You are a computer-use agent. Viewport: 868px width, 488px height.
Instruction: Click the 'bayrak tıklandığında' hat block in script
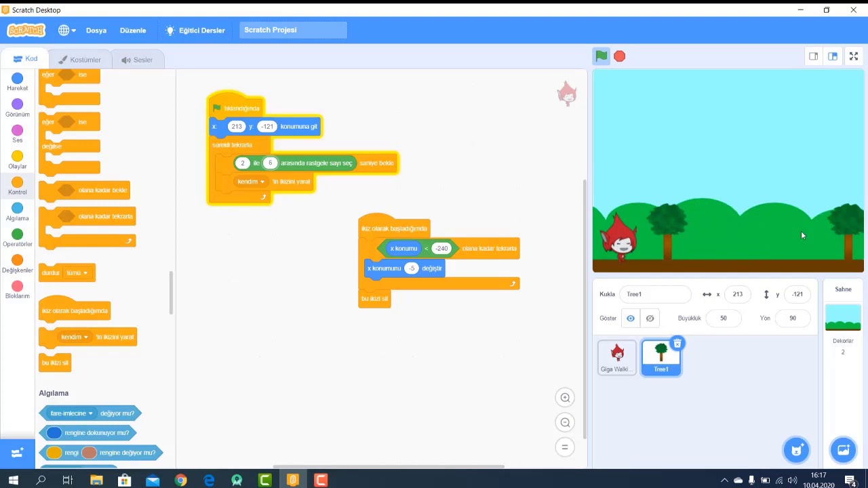[x=236, y=106]
